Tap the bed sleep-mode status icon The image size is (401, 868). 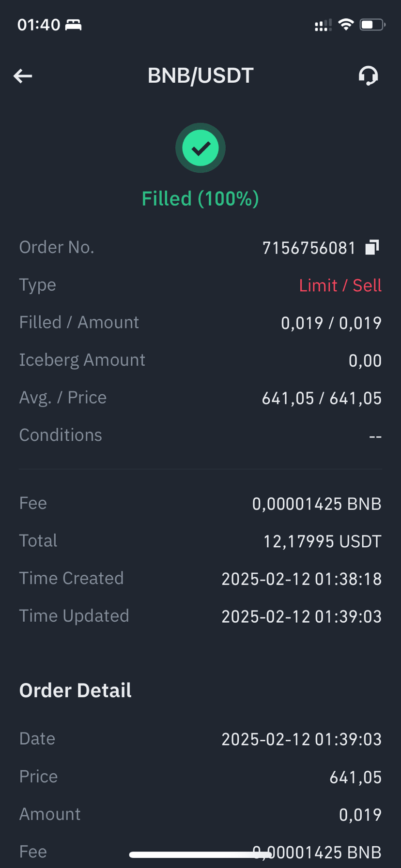point(74,25)
